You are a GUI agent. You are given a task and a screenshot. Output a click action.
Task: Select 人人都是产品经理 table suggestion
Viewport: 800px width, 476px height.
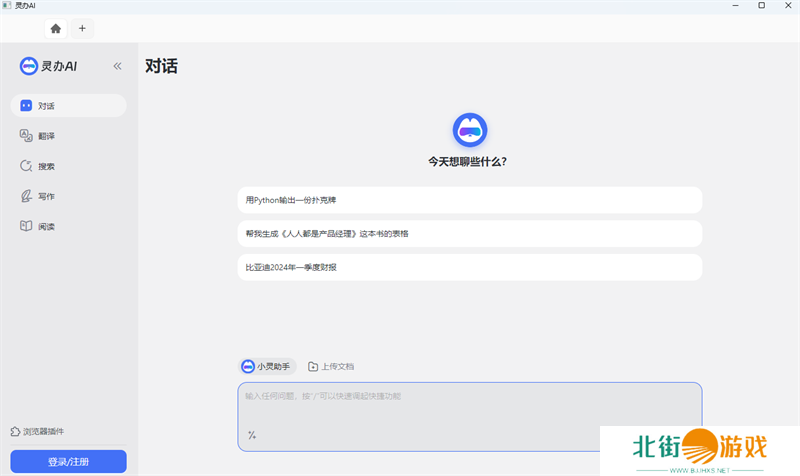click(x=469, y=233)
